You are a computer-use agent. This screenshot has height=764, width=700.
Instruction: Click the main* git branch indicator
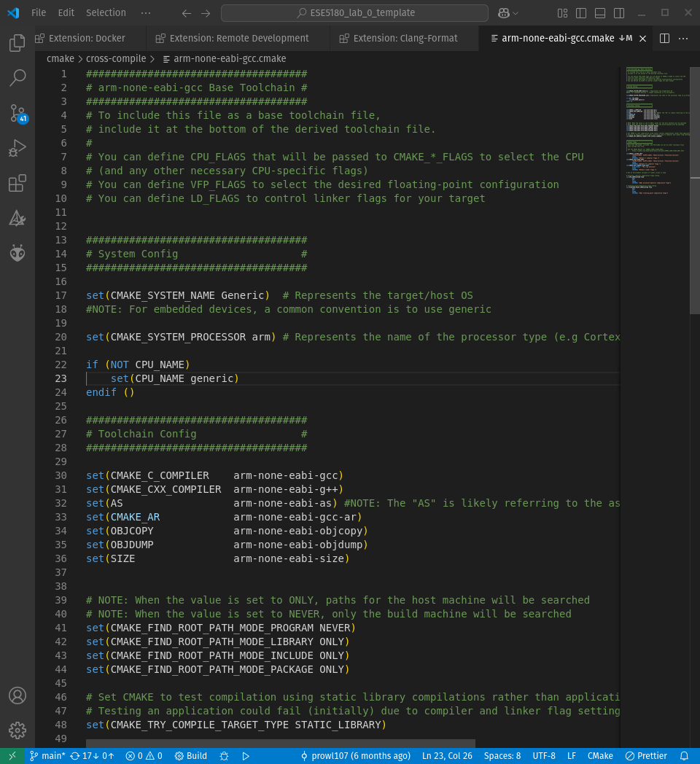(47, 756)
